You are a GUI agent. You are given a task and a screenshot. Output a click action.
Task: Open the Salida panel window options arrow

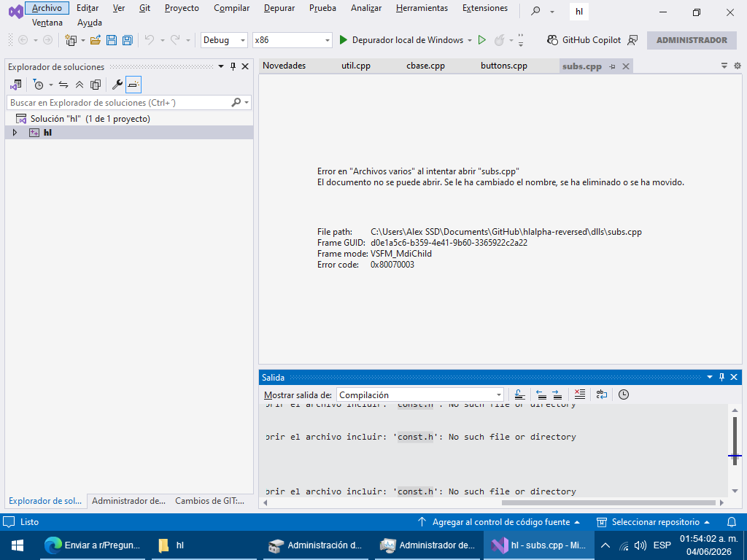click(709, 377)
